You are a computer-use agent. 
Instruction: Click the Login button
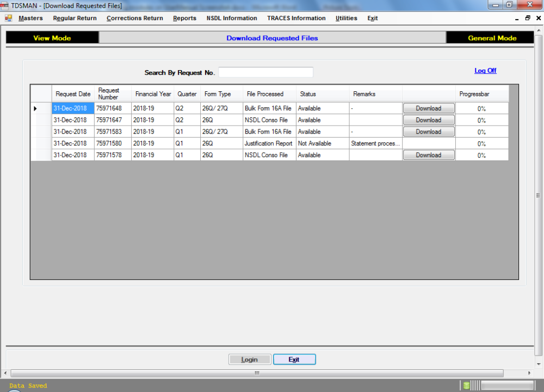click(250, 359)
